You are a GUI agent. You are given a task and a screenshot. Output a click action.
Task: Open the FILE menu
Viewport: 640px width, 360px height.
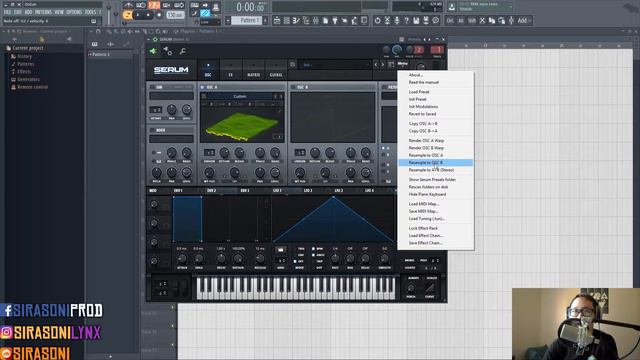[7, 12]
